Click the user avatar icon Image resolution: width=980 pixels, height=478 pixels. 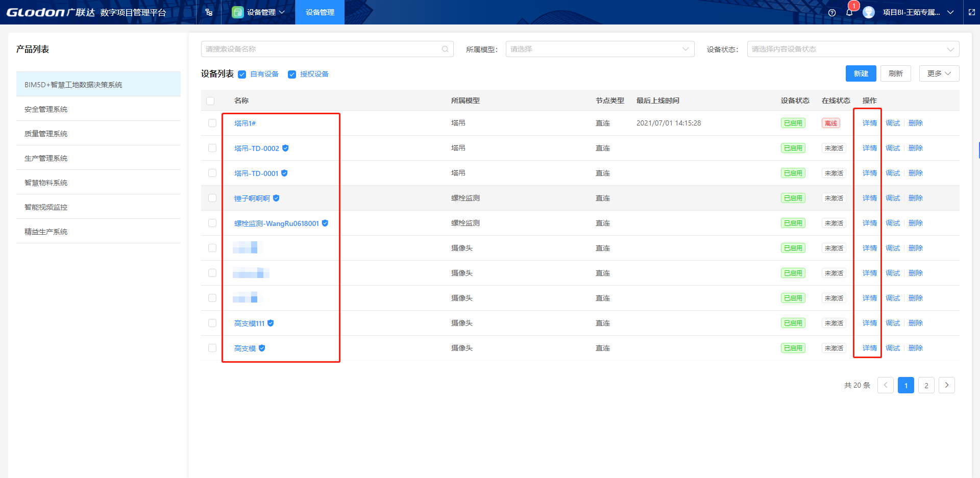coord(869,12)
